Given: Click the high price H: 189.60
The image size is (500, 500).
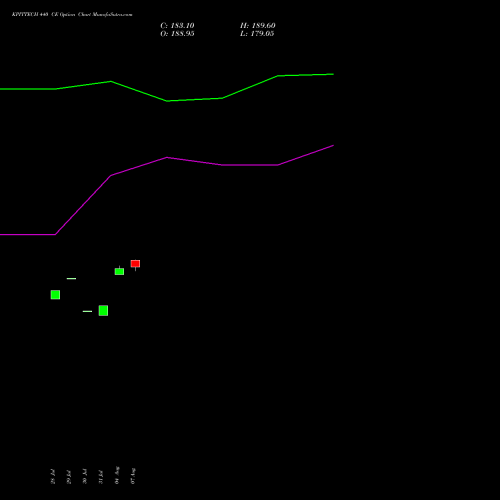Looking at the screenshot, I should point(258,26).
